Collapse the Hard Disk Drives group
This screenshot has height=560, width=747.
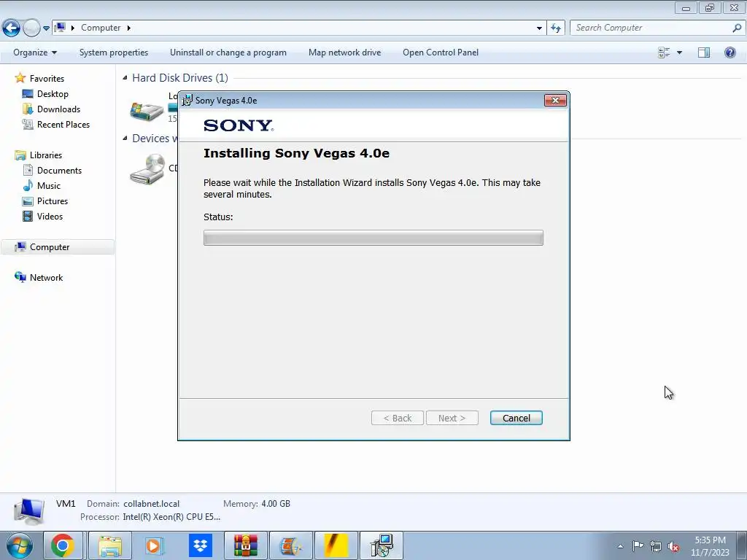pos(125,77)
